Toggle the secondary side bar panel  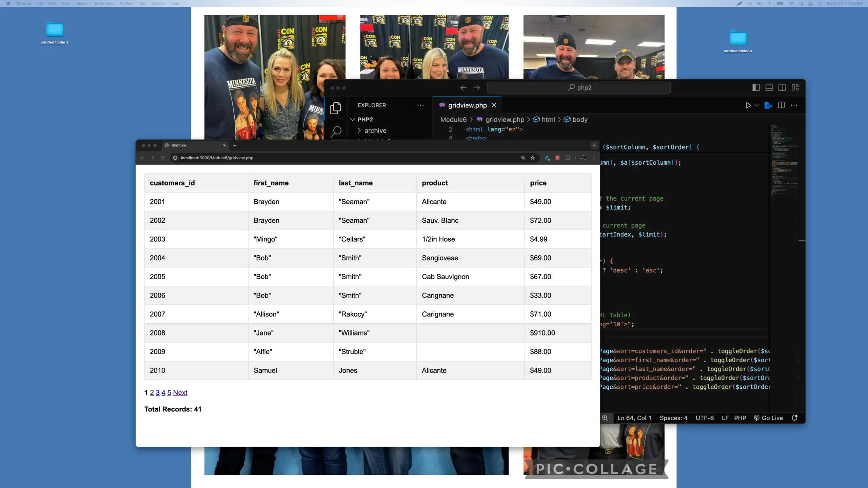point(782,87)
